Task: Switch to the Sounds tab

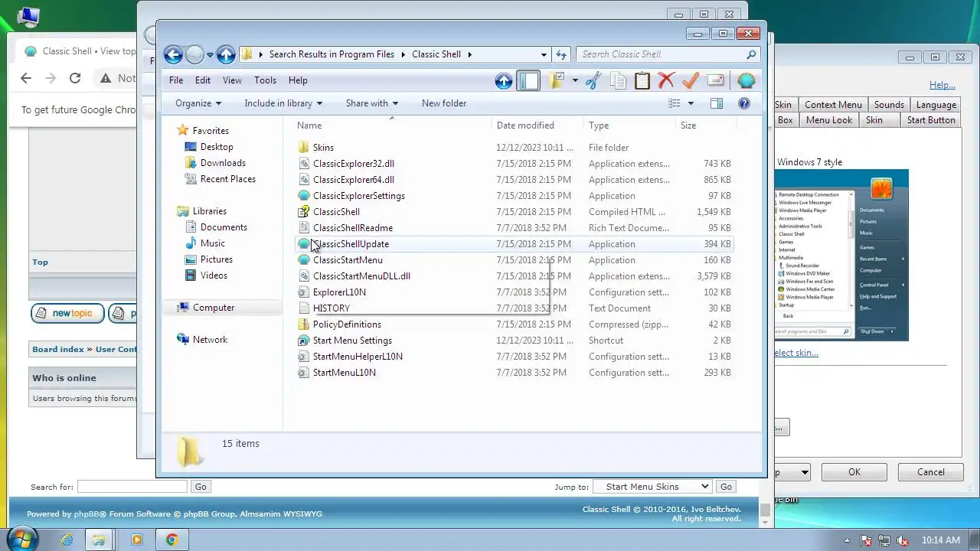Action: (889, 105)
